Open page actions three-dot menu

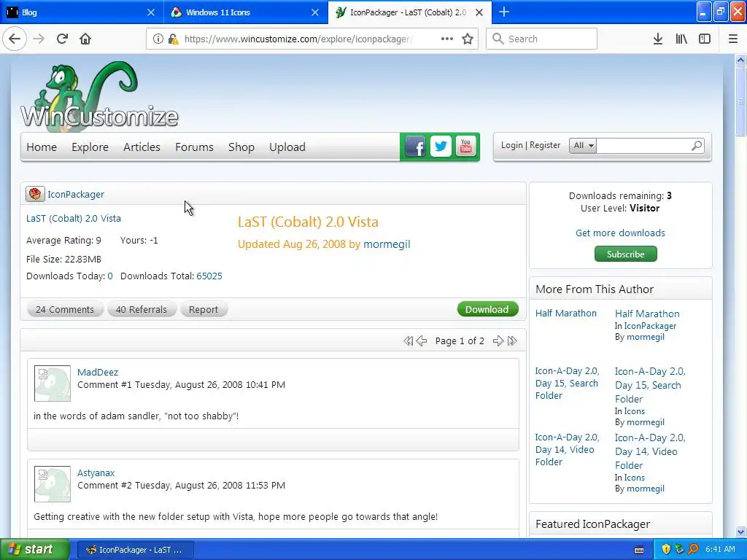point(447,39)
